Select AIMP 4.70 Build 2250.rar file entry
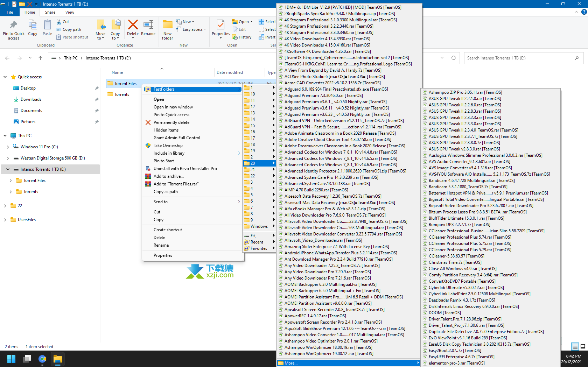Image resolution: width=588 pixels, height=367 pixels. tap(316, 190)
